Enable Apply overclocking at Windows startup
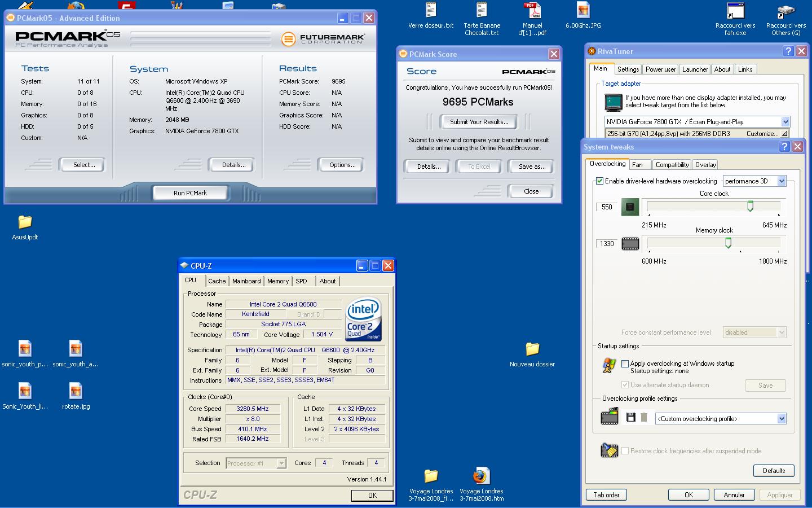The width and height of the screenshot is (812, 508). click(x=625, y=364)
